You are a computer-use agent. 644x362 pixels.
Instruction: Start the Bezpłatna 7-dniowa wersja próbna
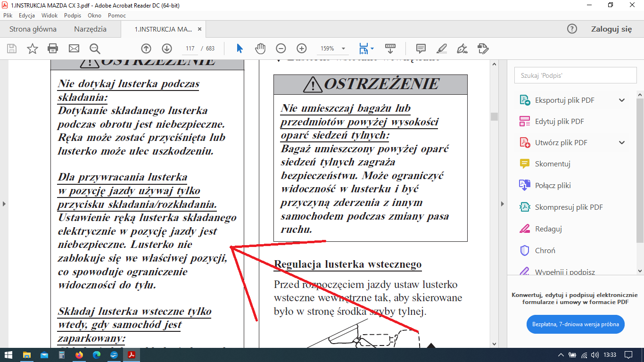575,324
